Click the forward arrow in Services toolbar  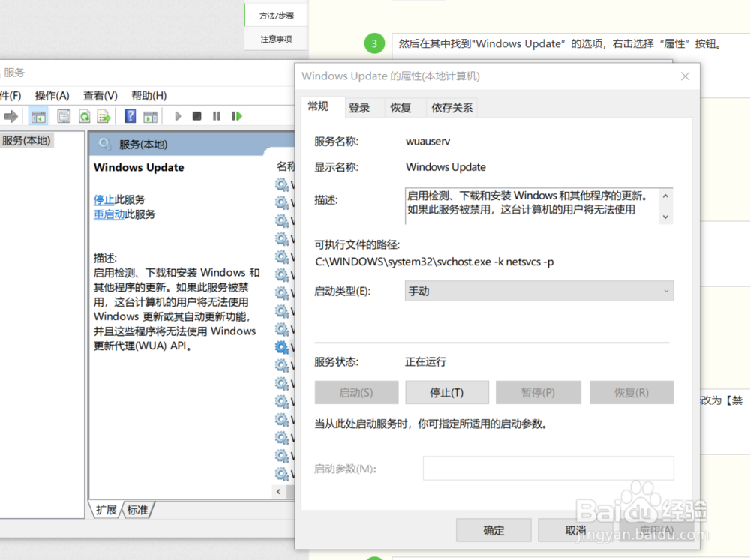[10, 116]
